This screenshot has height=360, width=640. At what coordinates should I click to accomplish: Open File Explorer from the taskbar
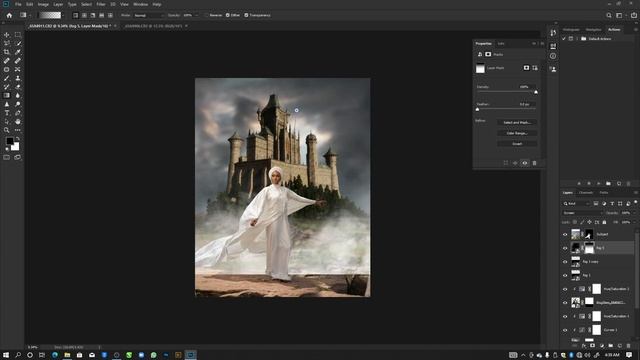point(67,355)
